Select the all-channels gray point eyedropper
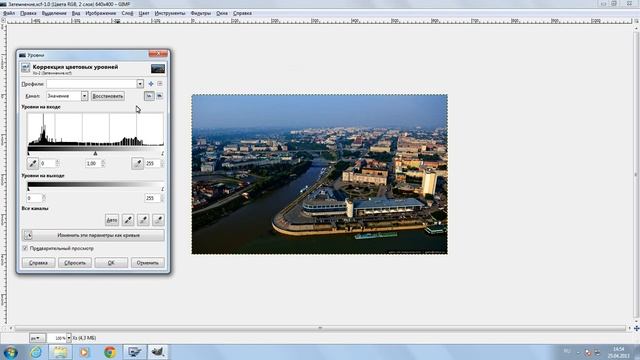The height and width of the screenshot is (360, 640). 143,220
